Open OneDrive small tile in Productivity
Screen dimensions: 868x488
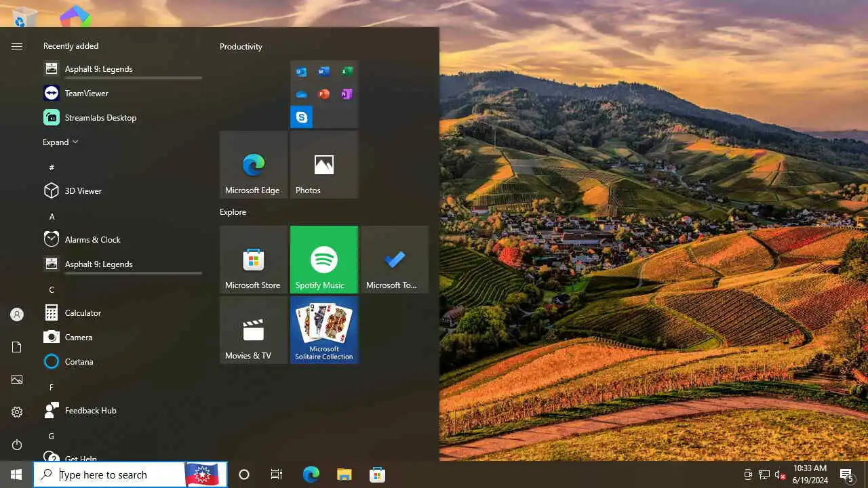[x=302, y=94]
